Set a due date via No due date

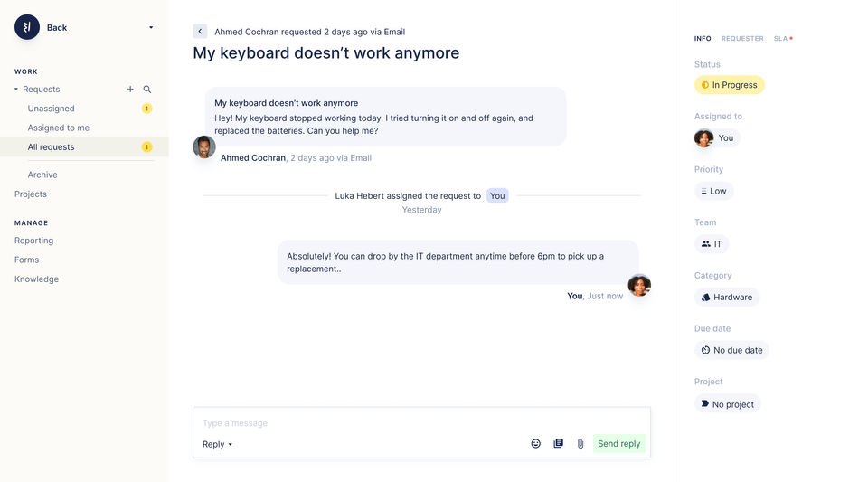coord(731,350)
